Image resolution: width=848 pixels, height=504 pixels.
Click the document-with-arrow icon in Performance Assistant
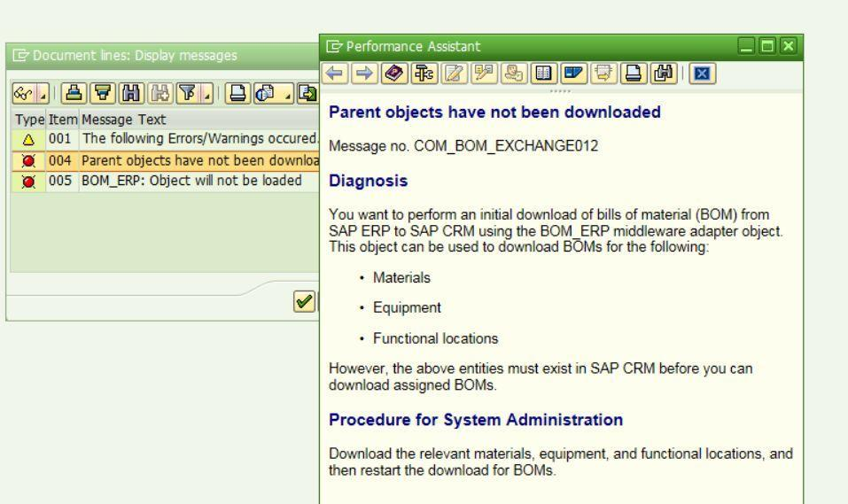coord(603,74)
